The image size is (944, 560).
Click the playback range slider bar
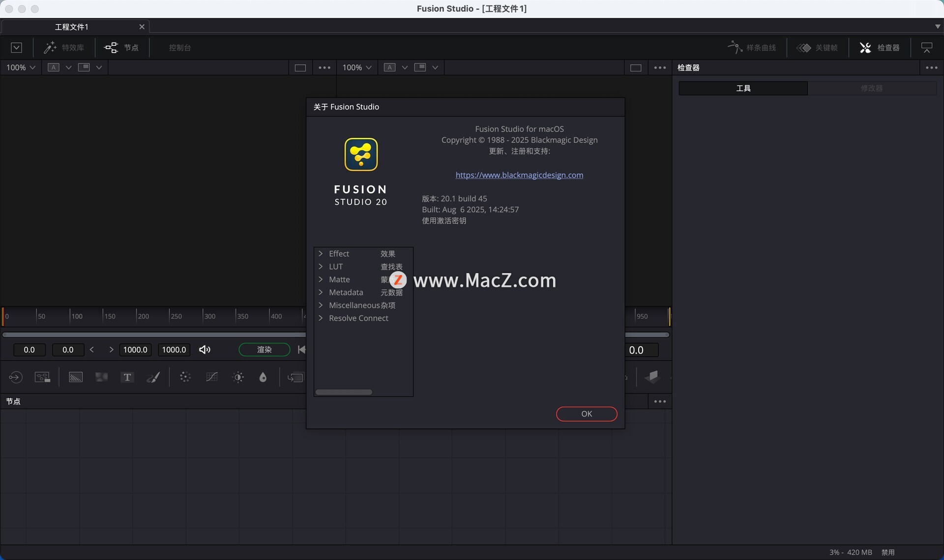point(154,335)
